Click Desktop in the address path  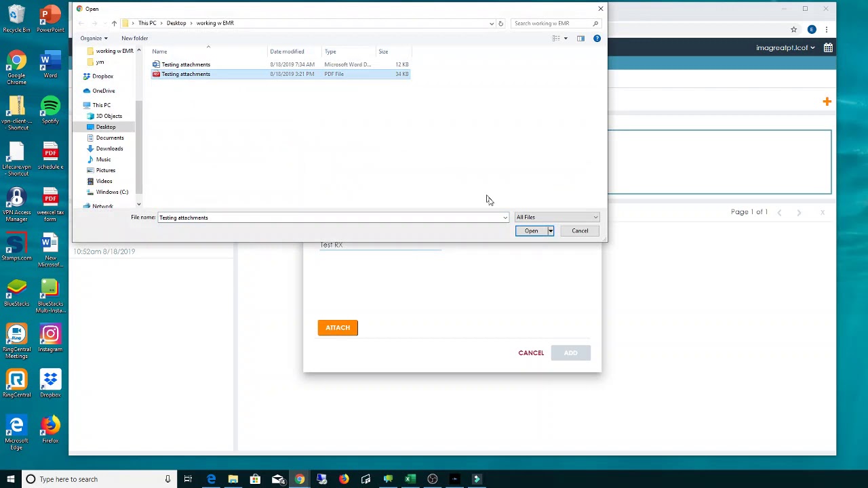[176, 23]
